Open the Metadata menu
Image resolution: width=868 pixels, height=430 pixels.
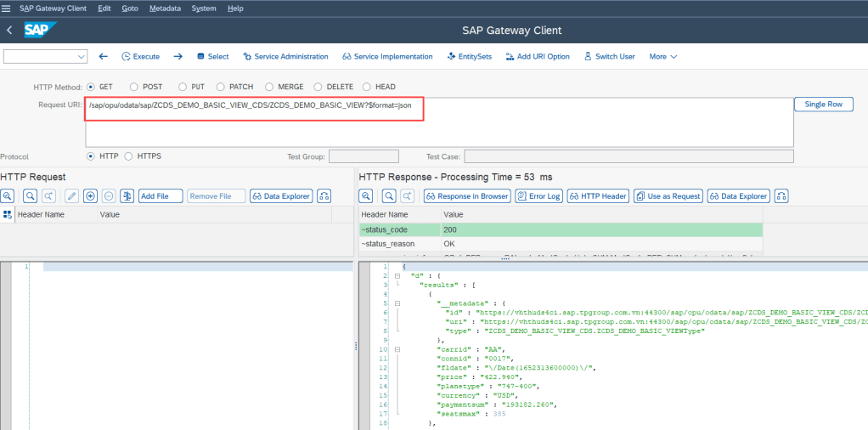(x=164, y=8)
